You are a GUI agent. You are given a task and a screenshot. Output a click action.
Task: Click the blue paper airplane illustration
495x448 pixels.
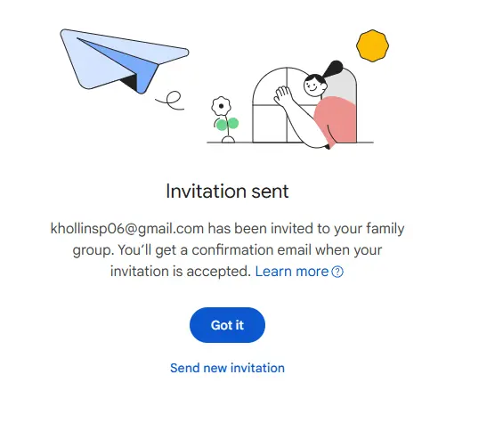(x=124, y=61)
